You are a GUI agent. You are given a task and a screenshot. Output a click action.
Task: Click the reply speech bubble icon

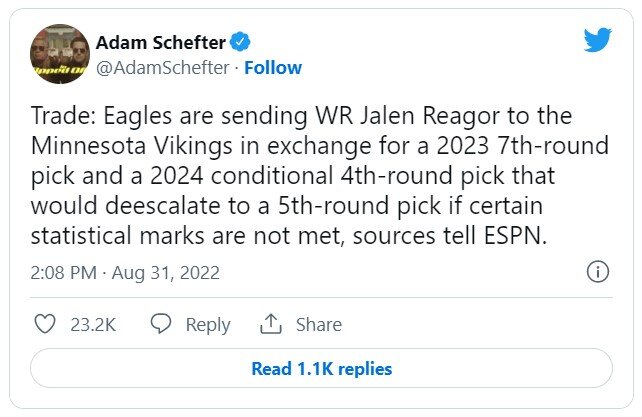click(x=160, y=324)
